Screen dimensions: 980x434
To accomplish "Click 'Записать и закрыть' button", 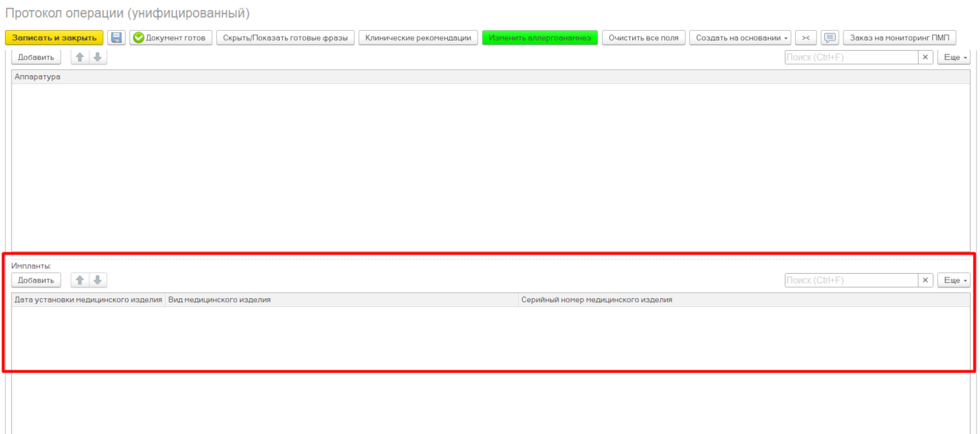I will pyautogui.click(x=54, y=38).
